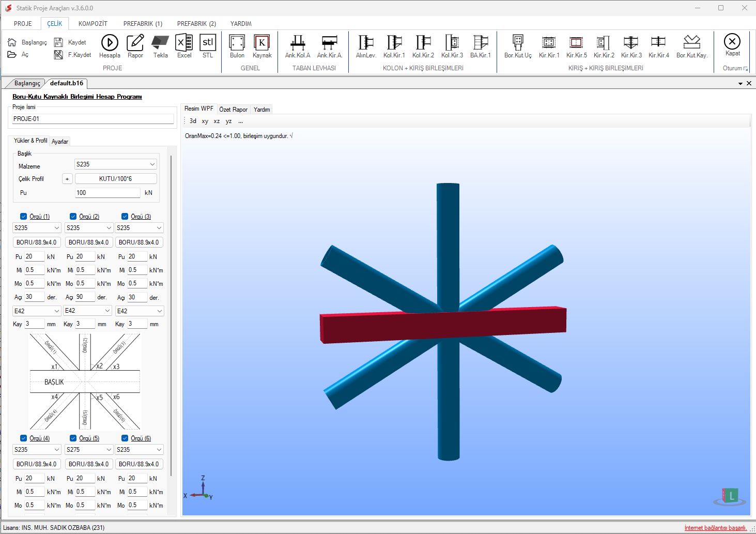Save the project with Kaydet
Image resolution: width=756 pixels, height=534 pixels.
(x=70, y=42)
